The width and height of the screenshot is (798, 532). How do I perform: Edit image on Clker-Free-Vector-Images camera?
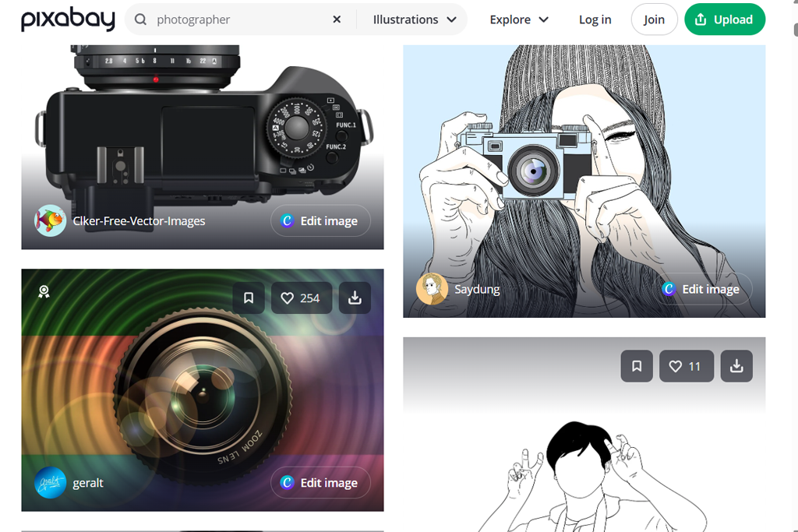pos(320,220)
